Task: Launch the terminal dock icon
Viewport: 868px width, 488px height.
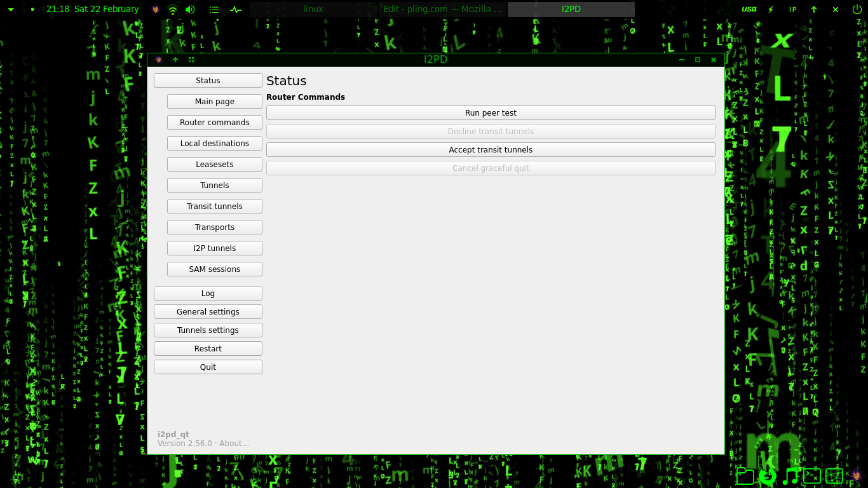Action: tap(812, 476)
